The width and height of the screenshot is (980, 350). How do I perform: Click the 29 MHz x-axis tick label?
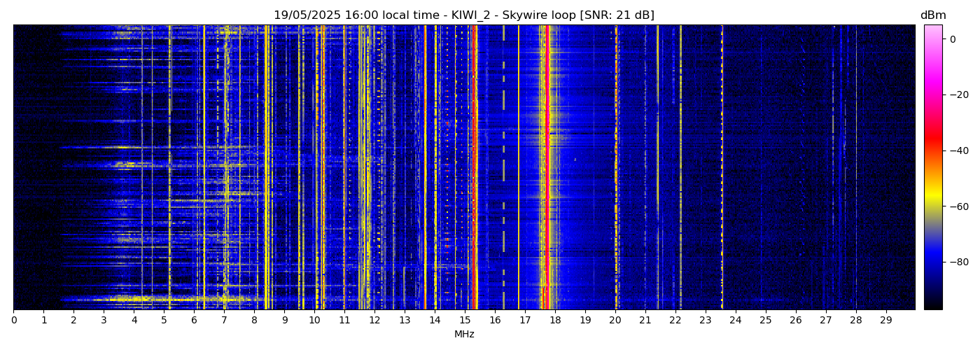tap(885, 320)
